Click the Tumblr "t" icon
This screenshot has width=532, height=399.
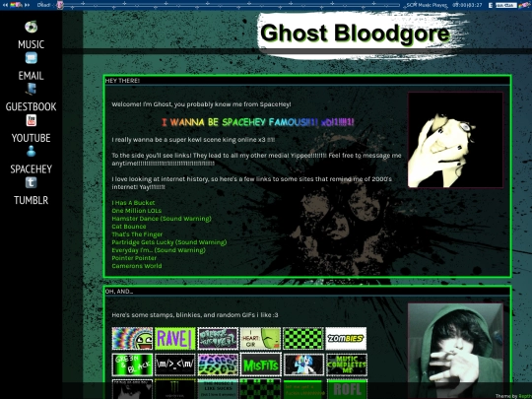(32, 182)
